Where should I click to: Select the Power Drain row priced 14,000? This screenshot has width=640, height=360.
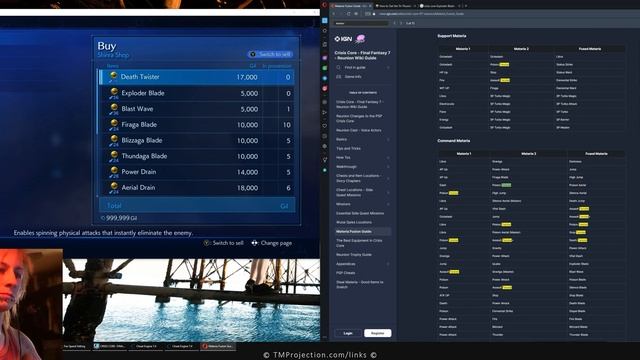tap(196, 172)
